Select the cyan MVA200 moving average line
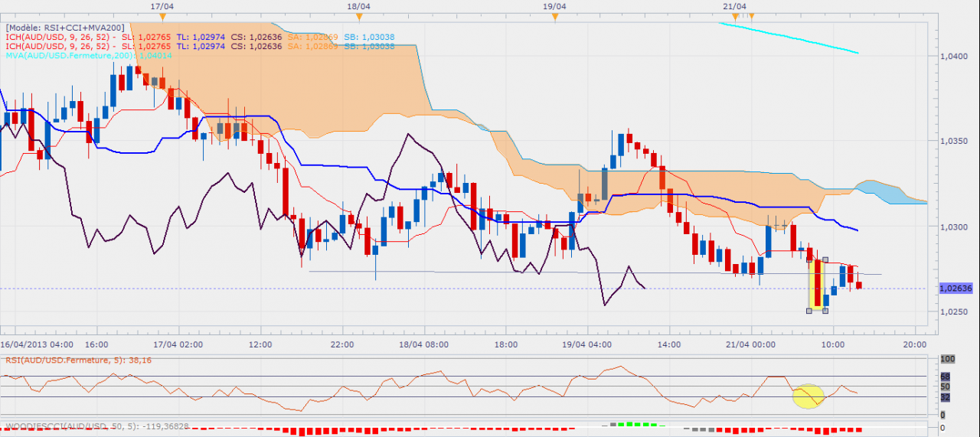Image resolution: width=980 pixels, height=437 pixels. [789, 38]
